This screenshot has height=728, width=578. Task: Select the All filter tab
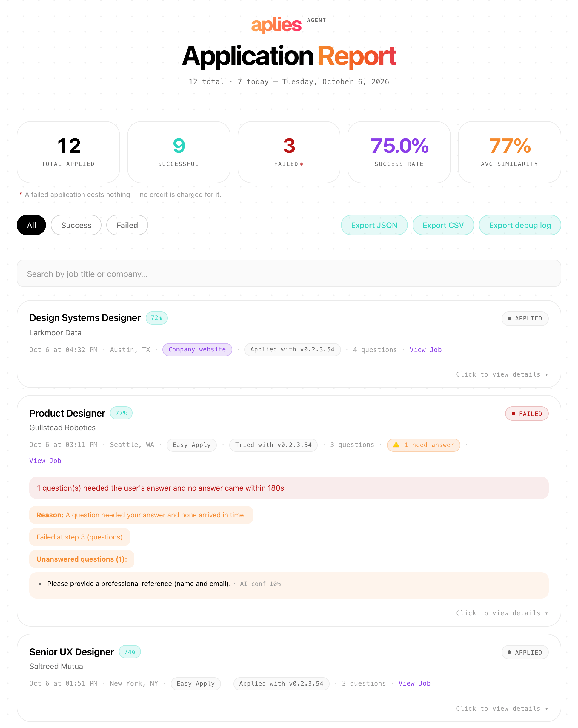31,225
